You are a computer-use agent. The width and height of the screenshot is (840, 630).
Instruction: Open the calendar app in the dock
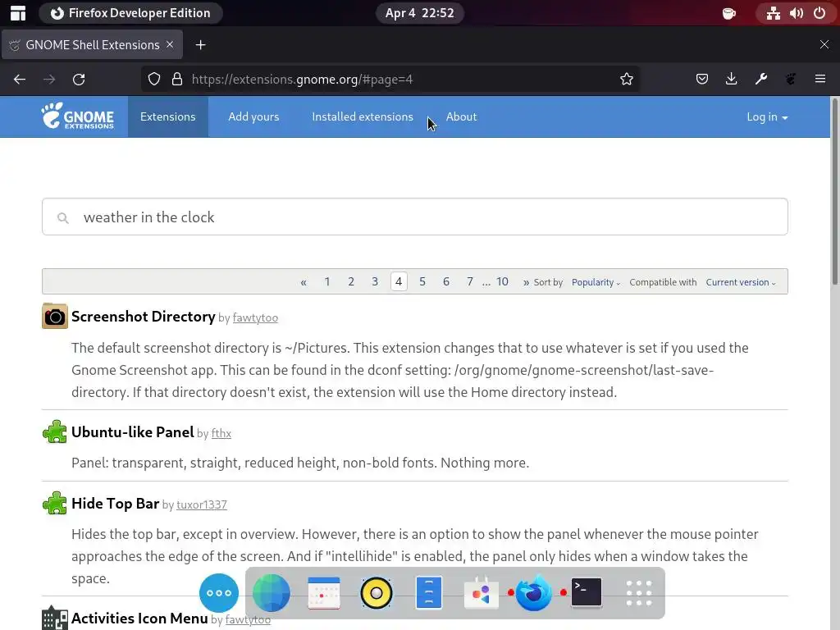(x=323, y=593)
